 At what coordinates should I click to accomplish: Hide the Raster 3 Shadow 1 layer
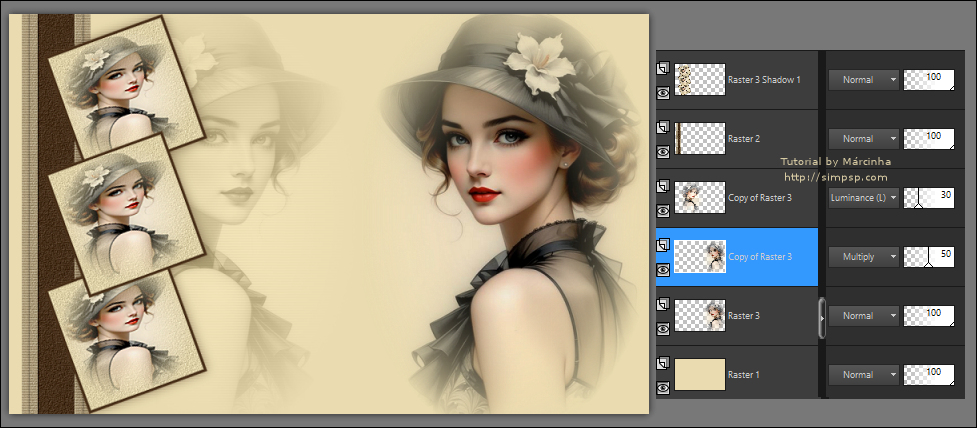pos(662,93)
